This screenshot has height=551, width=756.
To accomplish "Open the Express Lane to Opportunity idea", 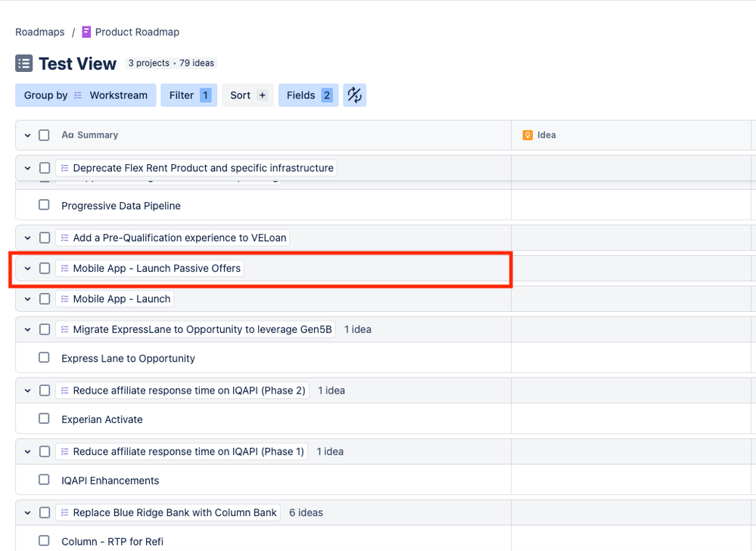I will click(128, 359).
